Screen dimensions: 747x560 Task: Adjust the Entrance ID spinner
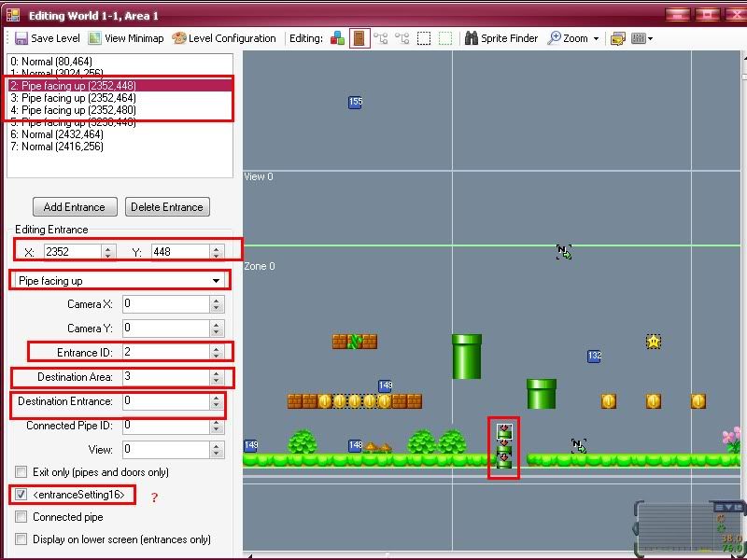pyautogui.click(x=217, y=353)
